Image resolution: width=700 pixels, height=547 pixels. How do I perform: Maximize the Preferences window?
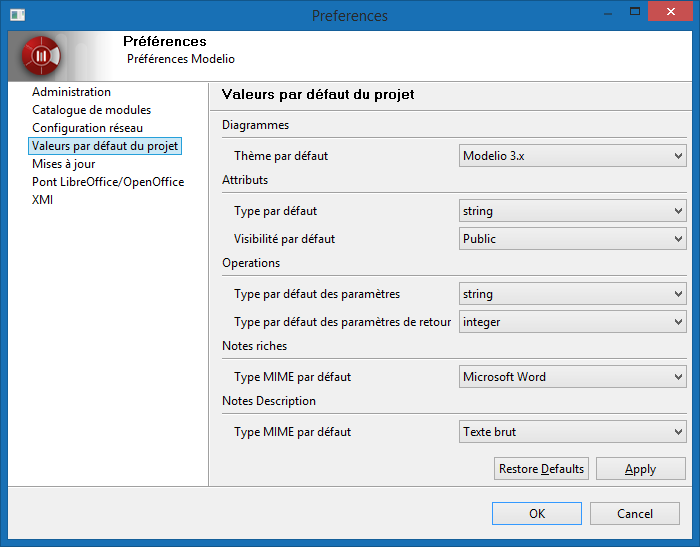tap(635, 11)
